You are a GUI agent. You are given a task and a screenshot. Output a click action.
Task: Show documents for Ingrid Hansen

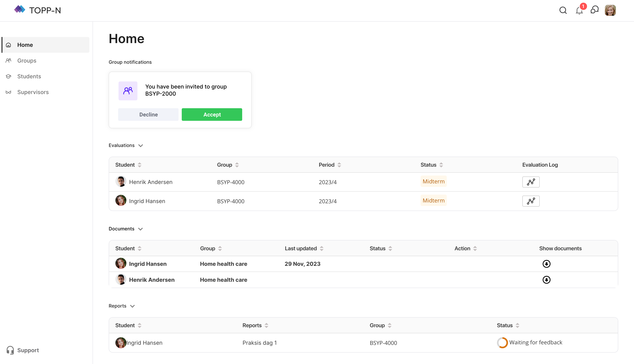546,264
